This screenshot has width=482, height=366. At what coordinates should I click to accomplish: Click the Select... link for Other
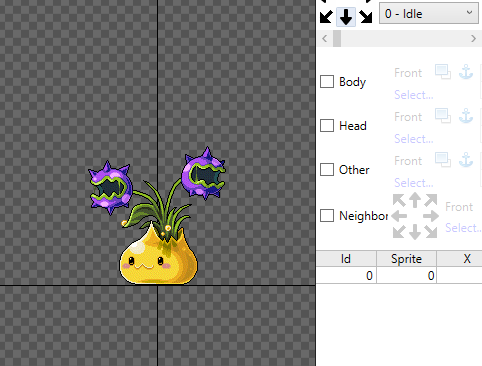[x=414, y=183]
